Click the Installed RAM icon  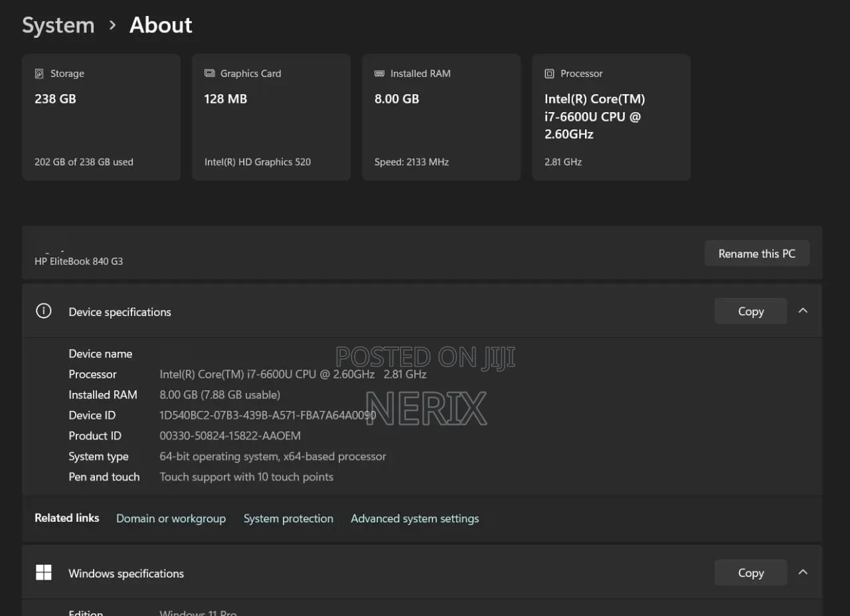click(x=379, y=74)
